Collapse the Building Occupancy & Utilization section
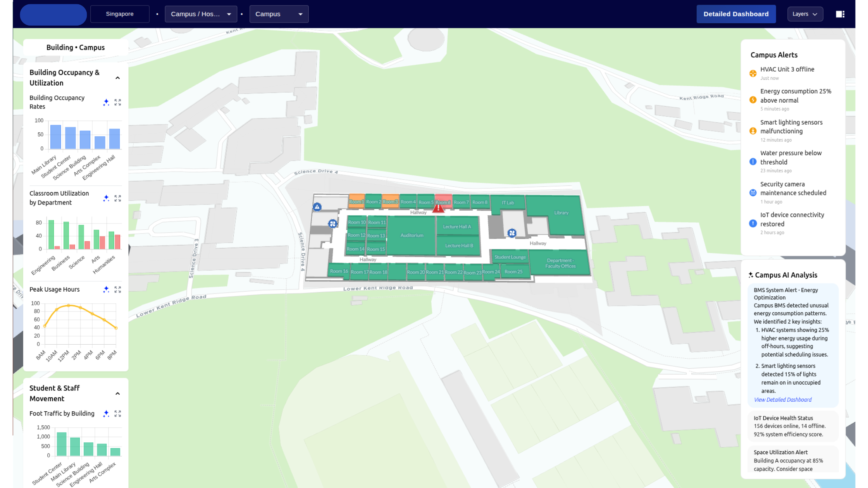This screenshot has height=488, width=868. (118, 77)
